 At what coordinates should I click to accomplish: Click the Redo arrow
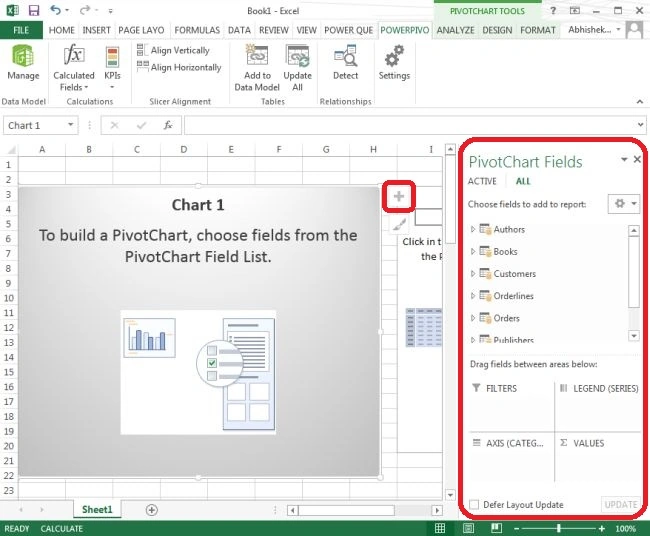click(x=85, y=10)
